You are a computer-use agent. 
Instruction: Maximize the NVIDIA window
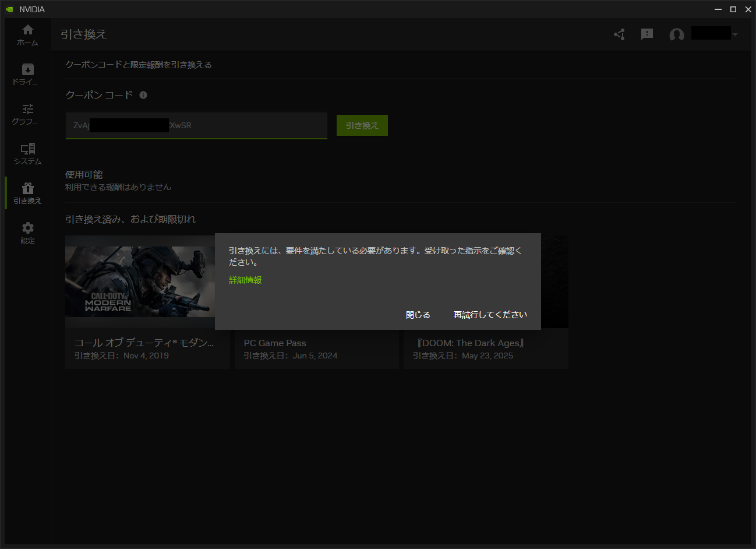click(733, 9)
